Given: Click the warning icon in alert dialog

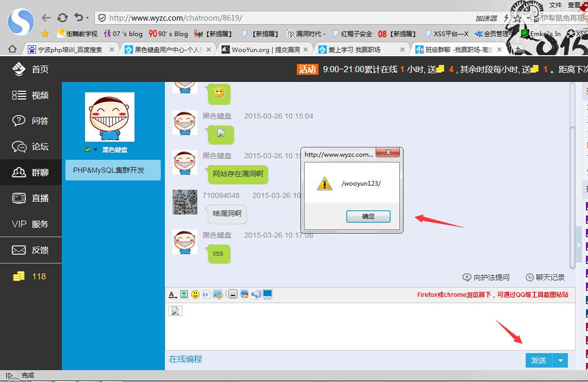Looking at the screenshot, I should 325,184.
